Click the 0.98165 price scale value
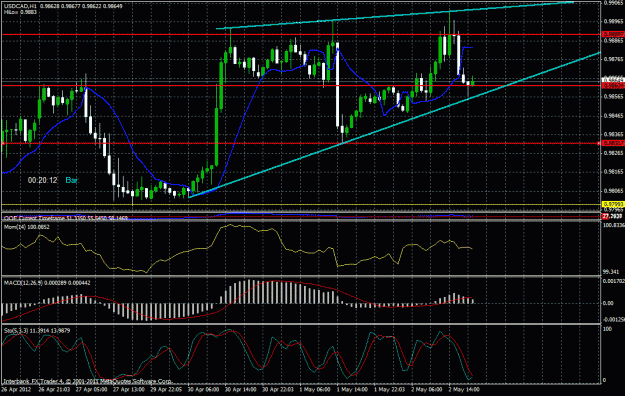625x396 pixels. [613, 171]
